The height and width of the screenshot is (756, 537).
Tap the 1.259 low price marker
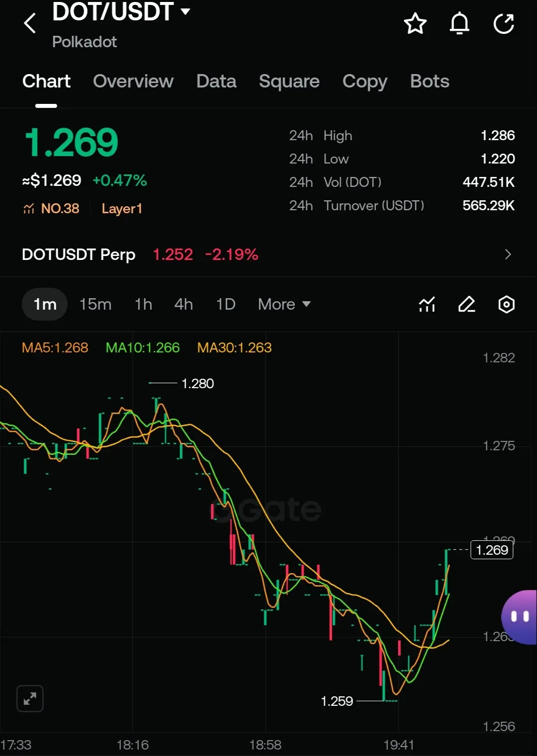337,701
